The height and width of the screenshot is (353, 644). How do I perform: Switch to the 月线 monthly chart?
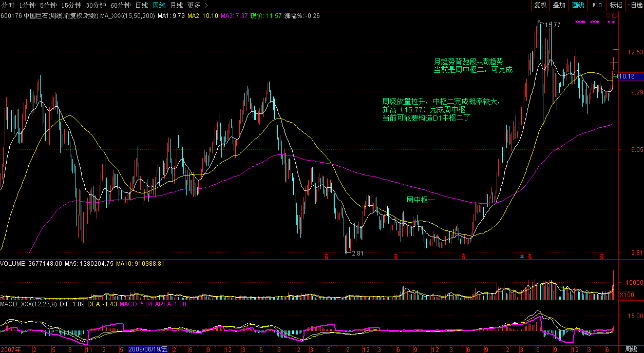click(x=177, y=5)
